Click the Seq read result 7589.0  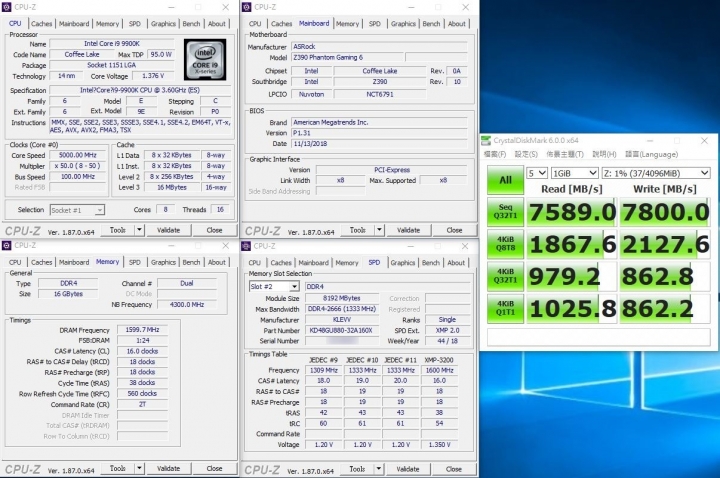[x=571, y=212]
